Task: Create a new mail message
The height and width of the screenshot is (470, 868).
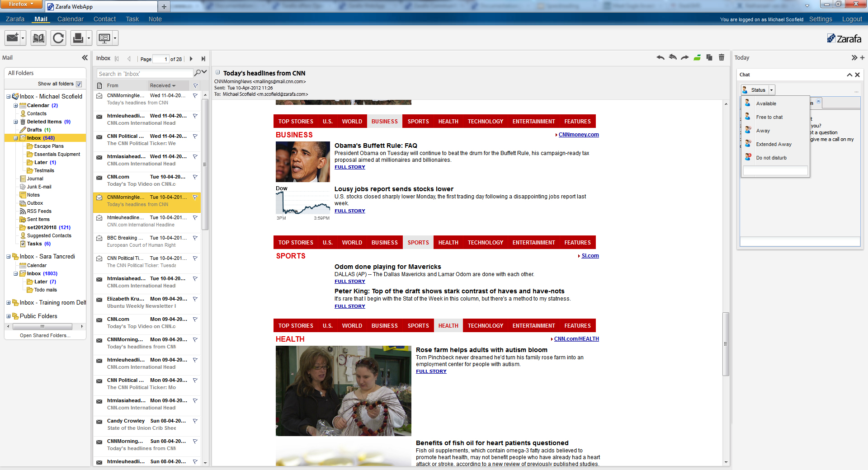Action: pyautogui.click(x=13, y=38)
